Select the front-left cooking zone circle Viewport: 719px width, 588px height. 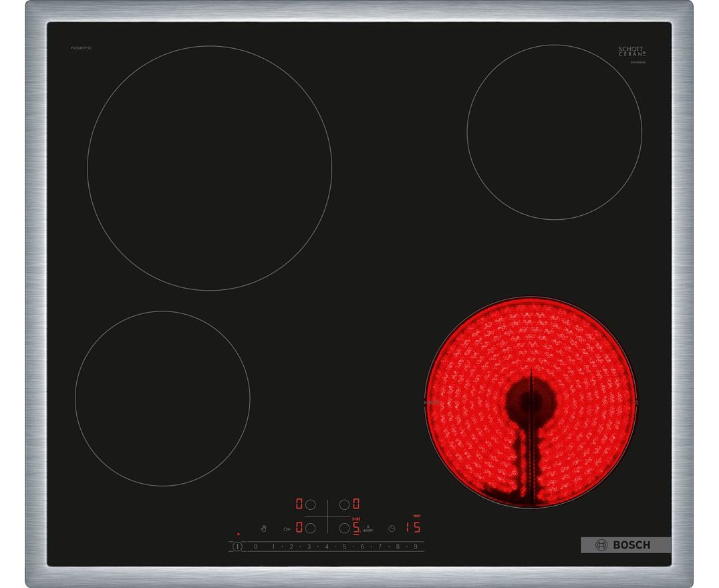310,528
